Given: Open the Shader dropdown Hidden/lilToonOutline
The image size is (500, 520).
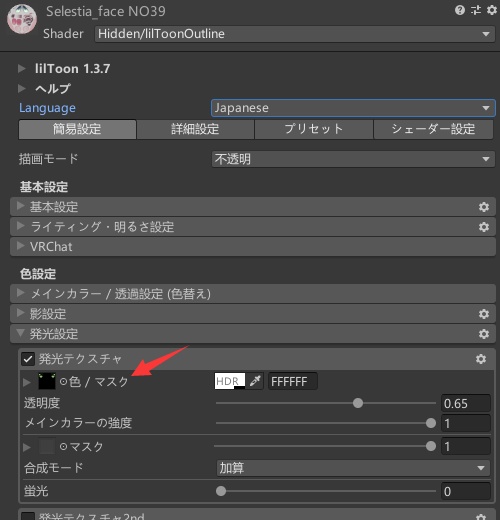Looking at the screenshot, I should point(295,34).
